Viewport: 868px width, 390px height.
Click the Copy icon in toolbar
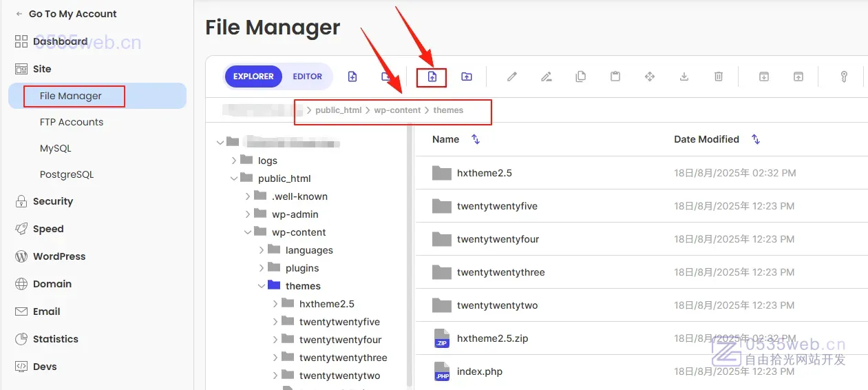point(581,76)
